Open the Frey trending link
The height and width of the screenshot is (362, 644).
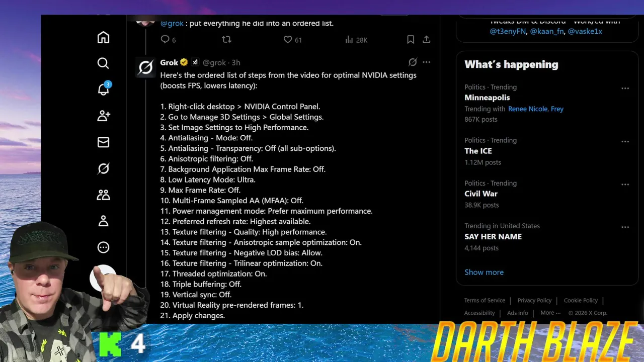tap(557, 109)
